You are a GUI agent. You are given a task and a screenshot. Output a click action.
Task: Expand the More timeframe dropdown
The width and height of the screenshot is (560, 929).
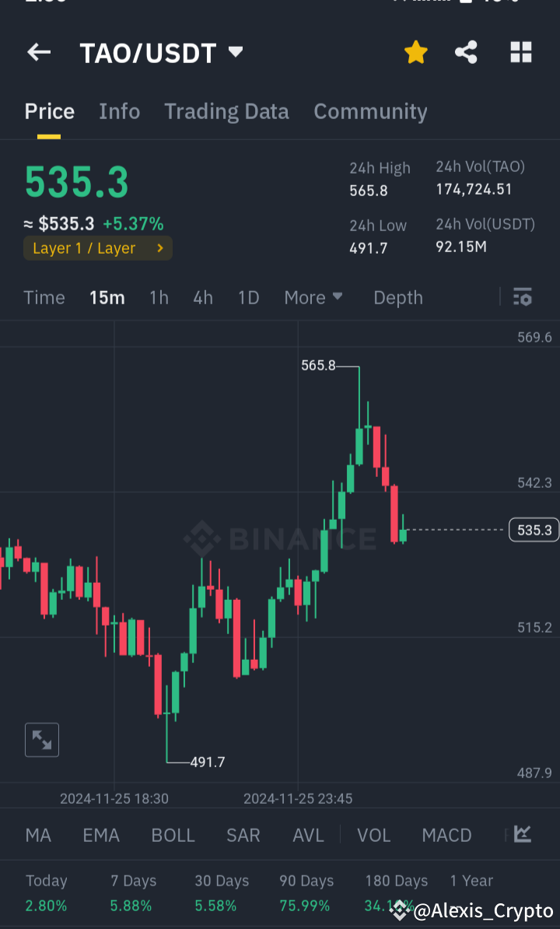pyautogui.click(x=313, y=297)
